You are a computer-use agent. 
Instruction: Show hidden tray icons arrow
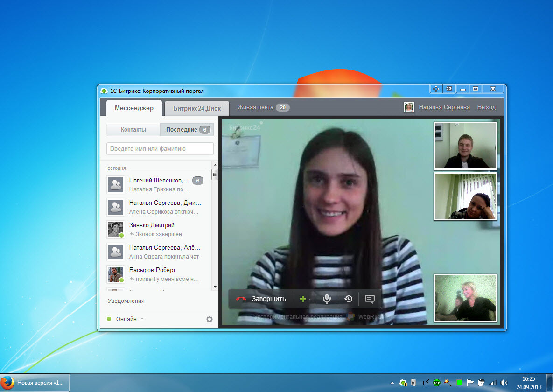pyautogui.click(x=392, y=383)
